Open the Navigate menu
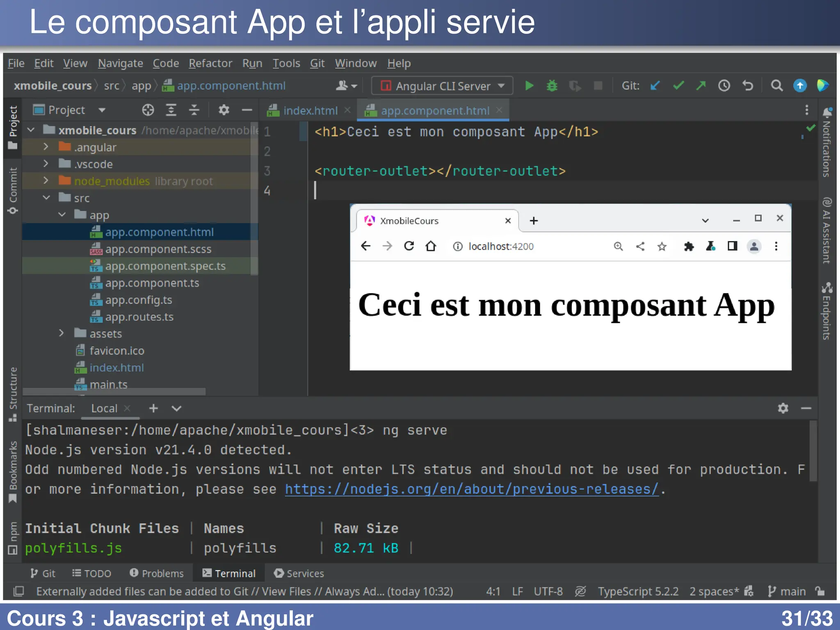The image size is (840, 630). [120, 63]
